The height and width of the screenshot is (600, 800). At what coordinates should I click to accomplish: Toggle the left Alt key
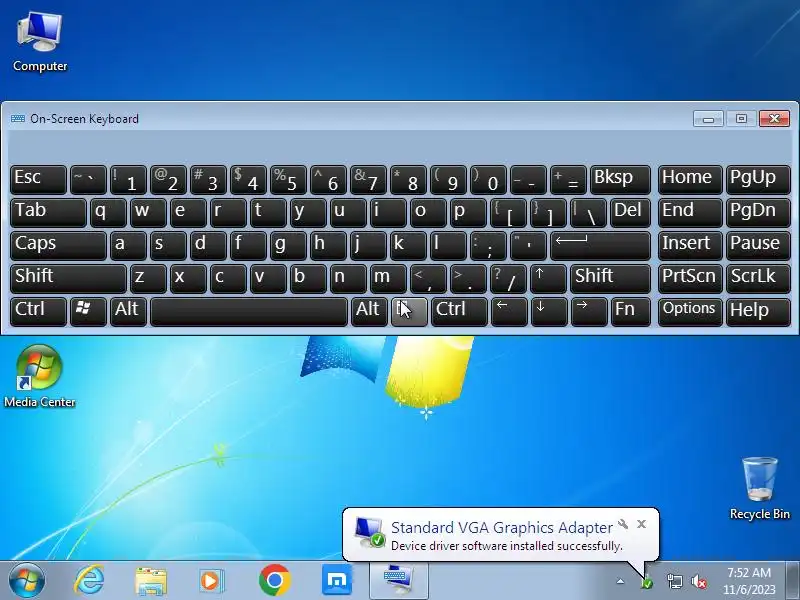(129, 312)
